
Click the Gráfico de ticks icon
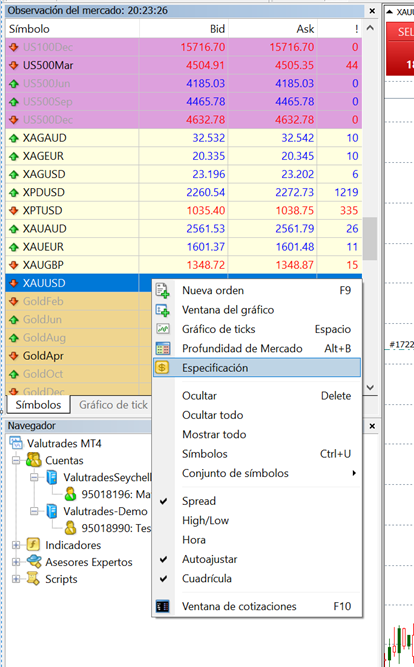pyautogui.click(x=163, y=329)
